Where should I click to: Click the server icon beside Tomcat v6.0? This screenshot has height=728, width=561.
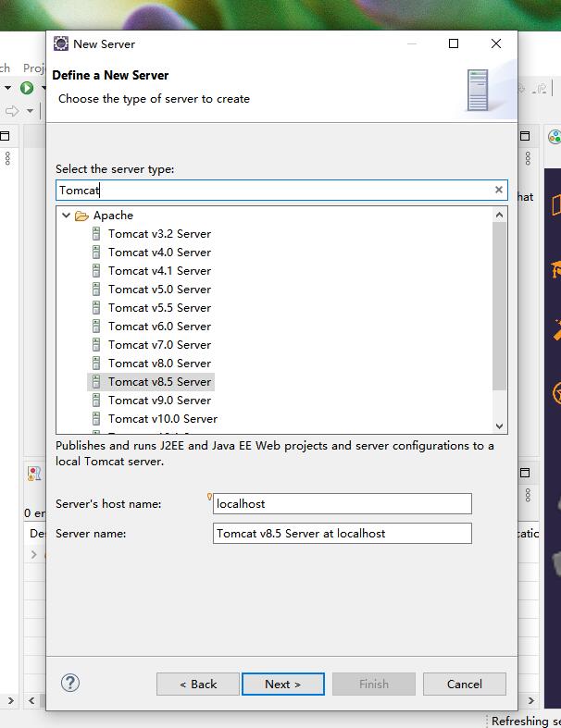coord(96,327)
